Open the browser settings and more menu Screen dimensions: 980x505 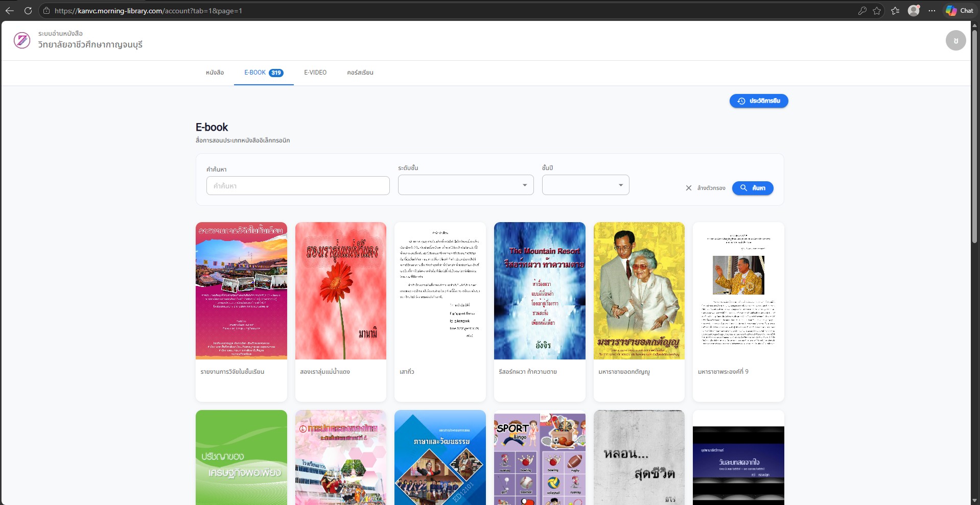pos(932,11)
